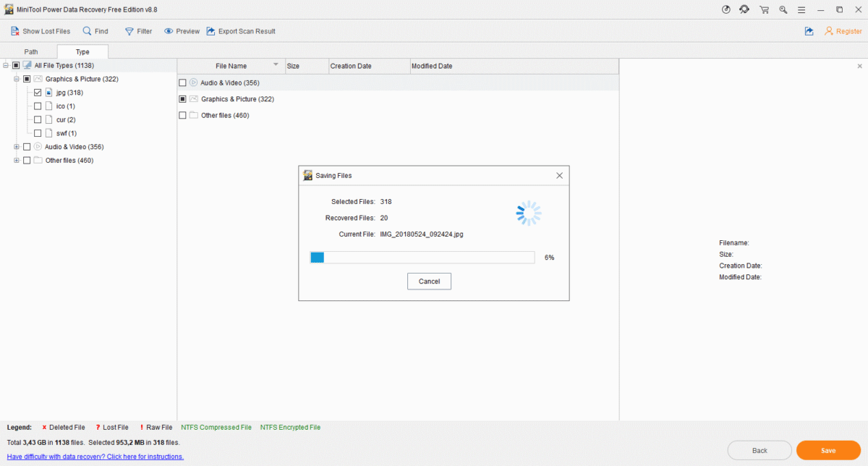Click Export Scan Result icon
868x466 pixels.
(211, 31)
